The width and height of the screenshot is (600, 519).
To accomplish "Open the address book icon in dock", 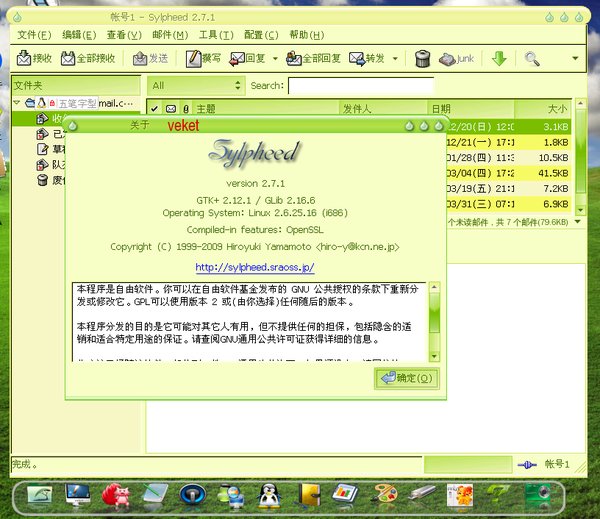I will click(308, 495).
